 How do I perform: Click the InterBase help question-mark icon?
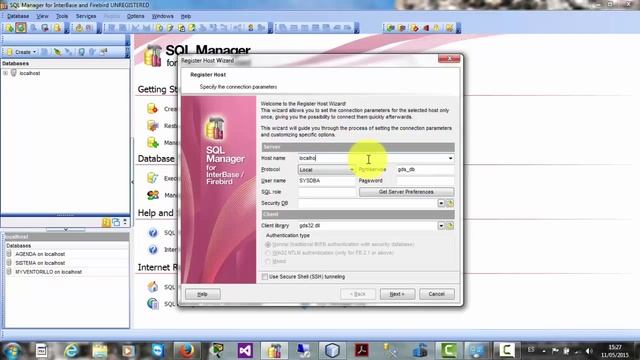point(153,249)
